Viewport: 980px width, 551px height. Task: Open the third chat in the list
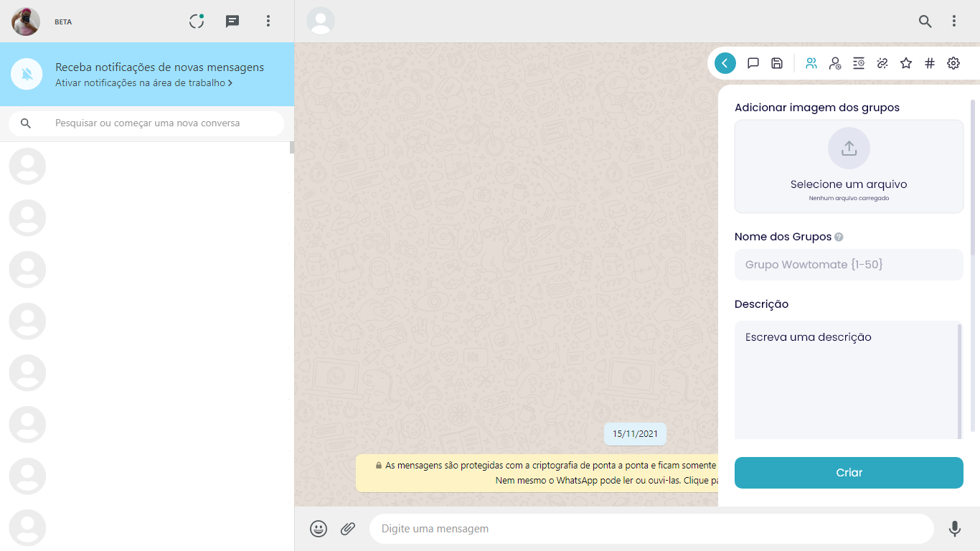(147, 270)
